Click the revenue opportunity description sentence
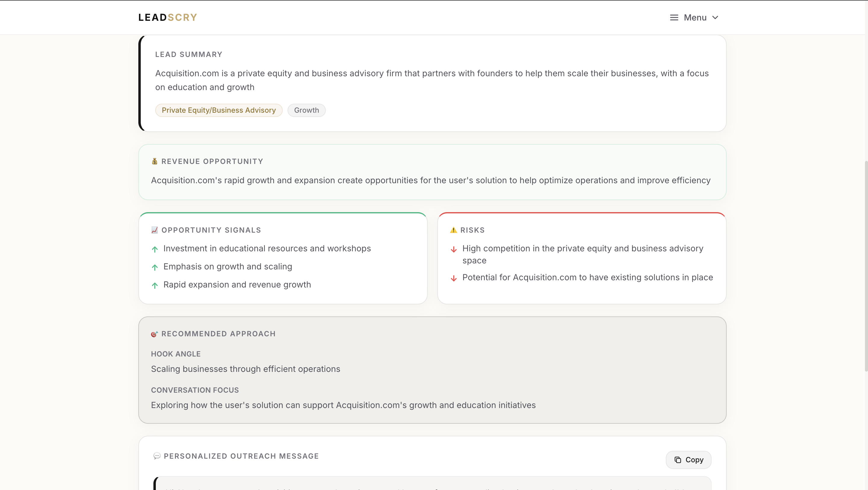 coord(431,180)
